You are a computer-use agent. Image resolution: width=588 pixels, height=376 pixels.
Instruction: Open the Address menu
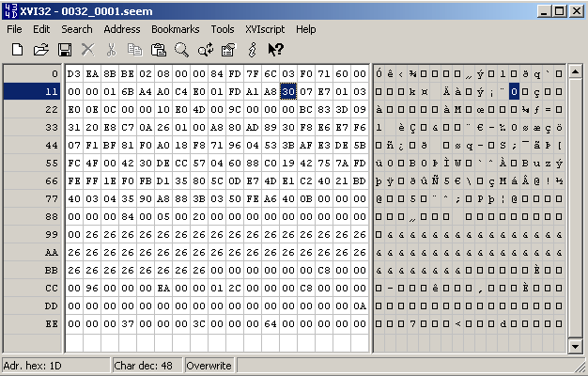(121, 29)
